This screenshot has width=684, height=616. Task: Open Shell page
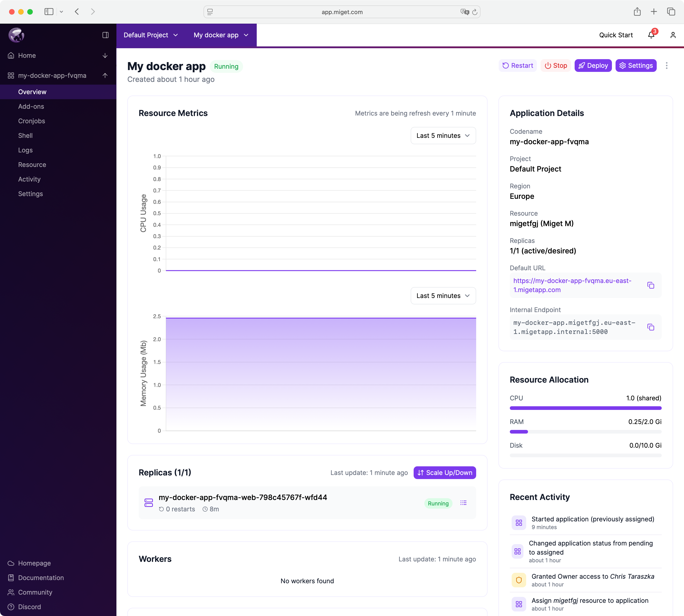(25, 136)
